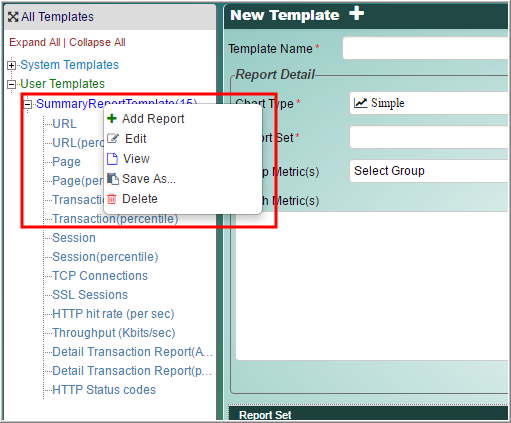Expand the System Templates tree node

[x=11, y=65]
